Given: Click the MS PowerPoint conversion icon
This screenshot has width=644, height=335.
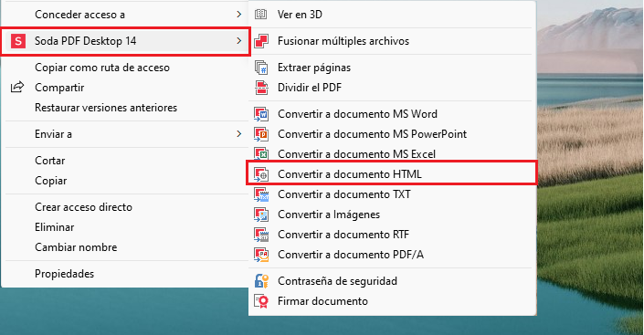Looking at the screenshot, I should [261, 134].
